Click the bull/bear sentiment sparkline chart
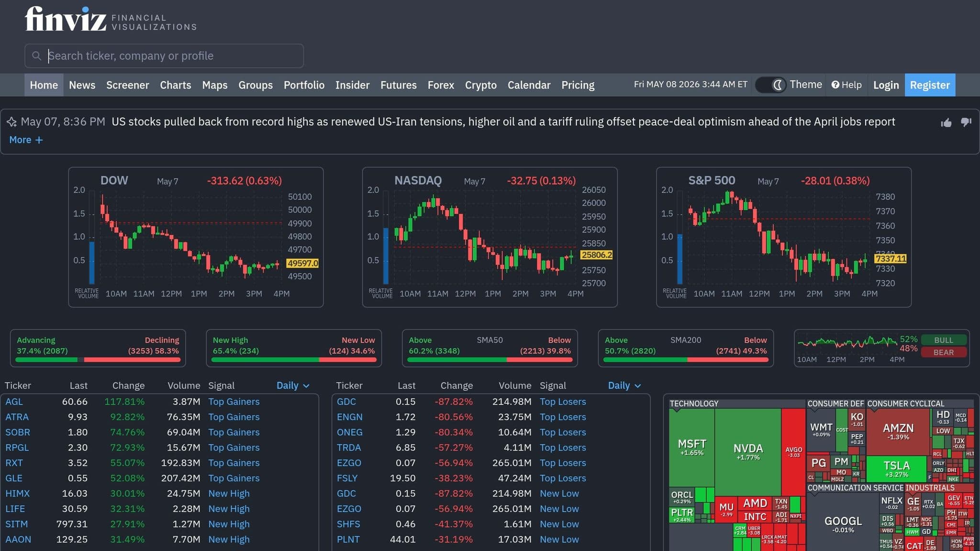The height and width of the screenshot is (551, 980). [x=847, y=342]
